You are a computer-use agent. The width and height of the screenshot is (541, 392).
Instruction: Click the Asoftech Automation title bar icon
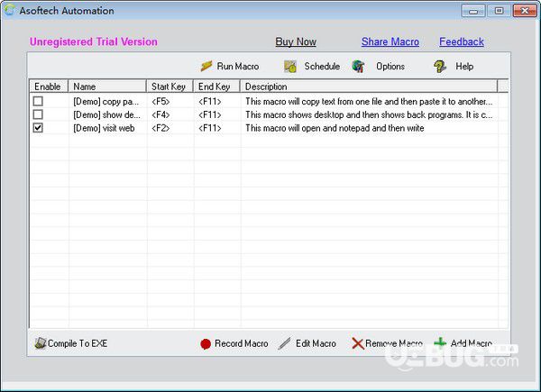10,10
